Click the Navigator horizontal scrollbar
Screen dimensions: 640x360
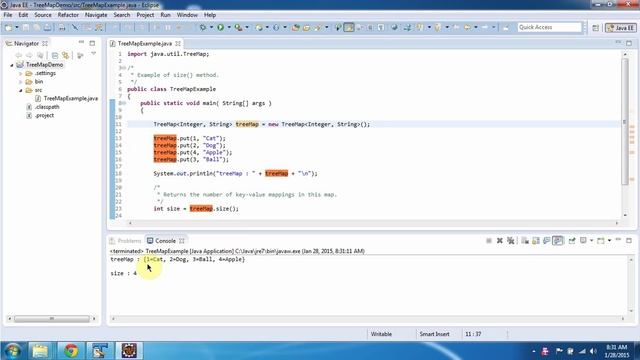click(x=52, y=319)
